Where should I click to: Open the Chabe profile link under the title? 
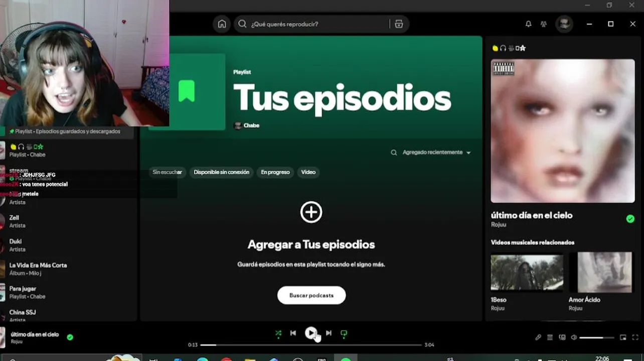251,125
